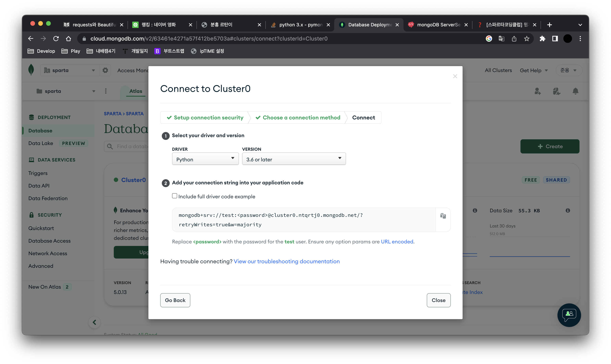Go to the browser home page

point(69,39)
